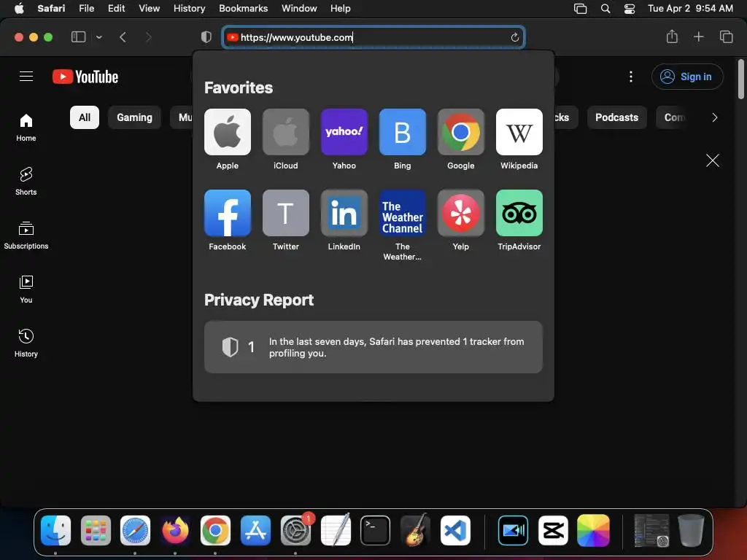
Task: Click the page scrollbar thumb
Action: pos(741,79)
